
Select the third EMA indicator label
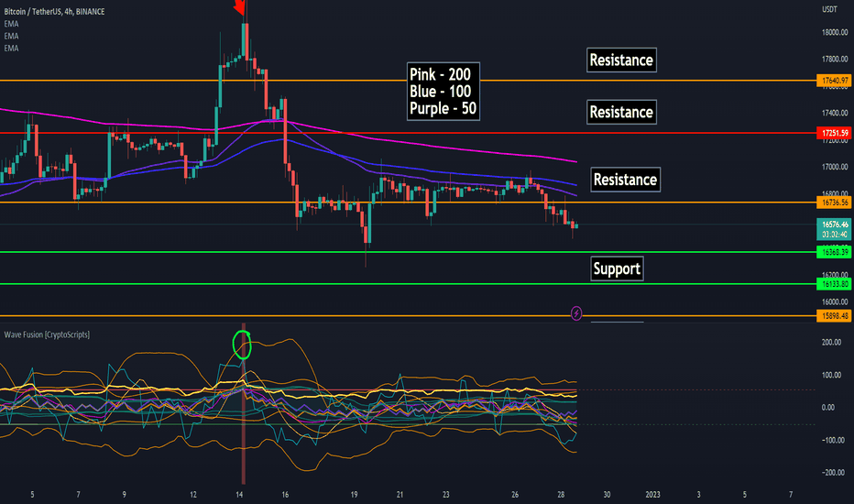point(11,49)
